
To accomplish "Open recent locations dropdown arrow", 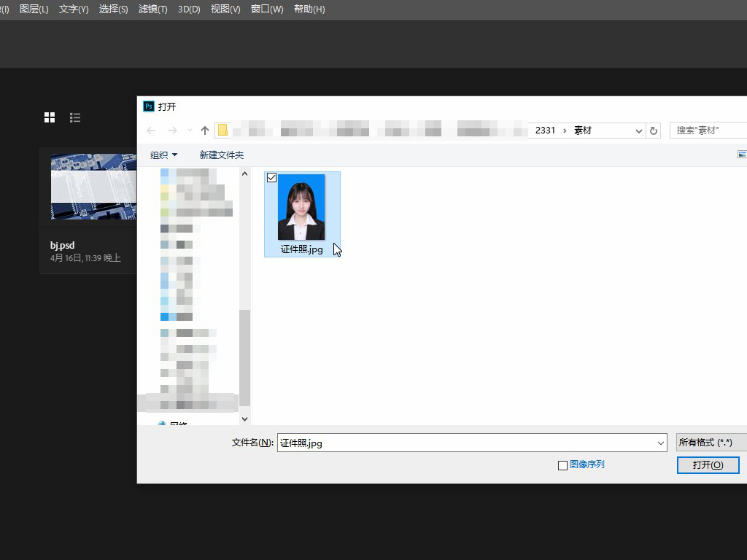I will 190,131.
